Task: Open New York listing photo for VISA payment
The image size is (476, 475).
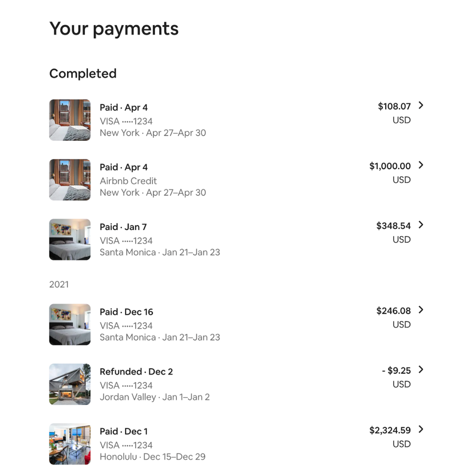Action: [70, 120]
